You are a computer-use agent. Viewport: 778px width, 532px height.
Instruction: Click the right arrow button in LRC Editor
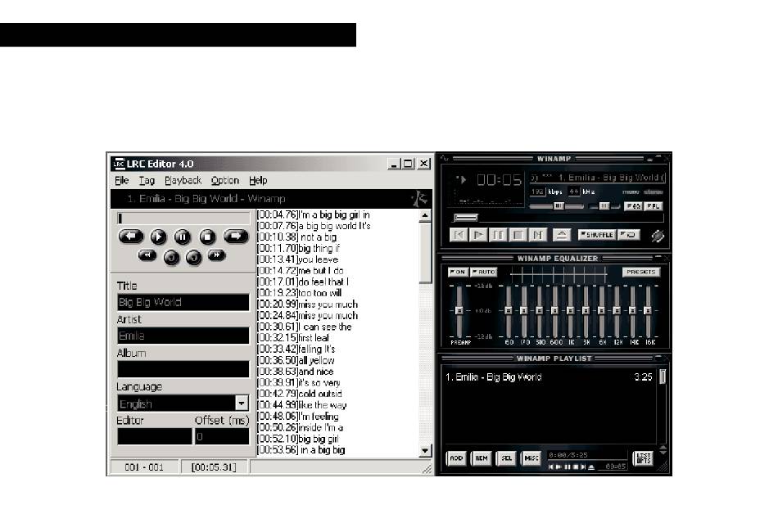click(236, 237)
